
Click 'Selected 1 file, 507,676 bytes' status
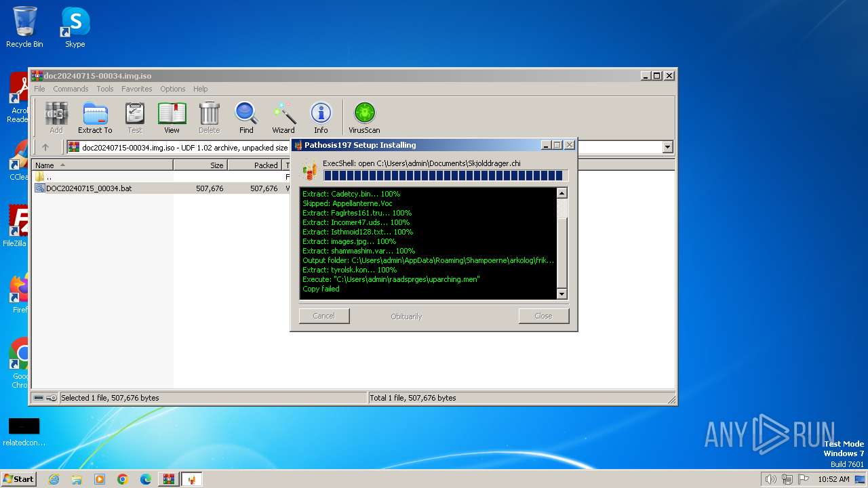pos(110,398)
